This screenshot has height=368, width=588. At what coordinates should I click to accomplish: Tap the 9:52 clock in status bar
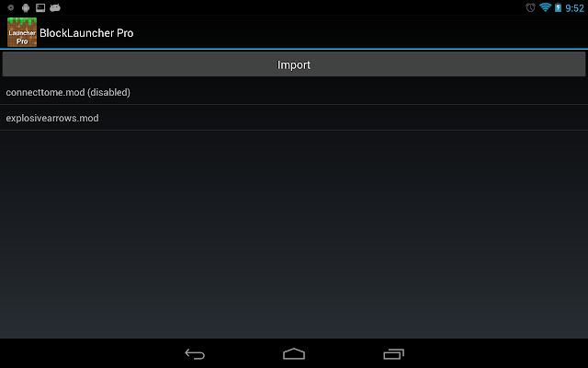(x=574, y=8)
